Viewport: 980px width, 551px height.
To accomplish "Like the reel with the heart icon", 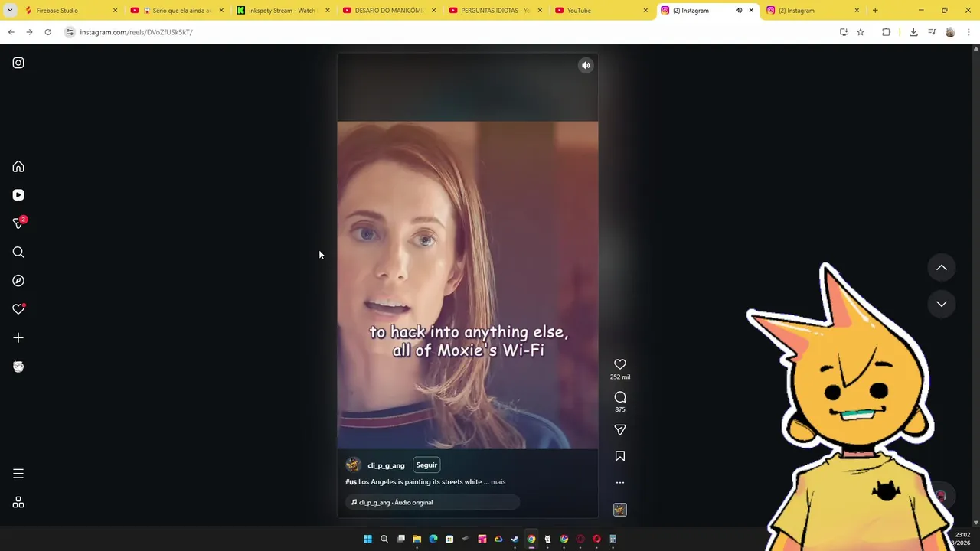I will click(620, 364).
